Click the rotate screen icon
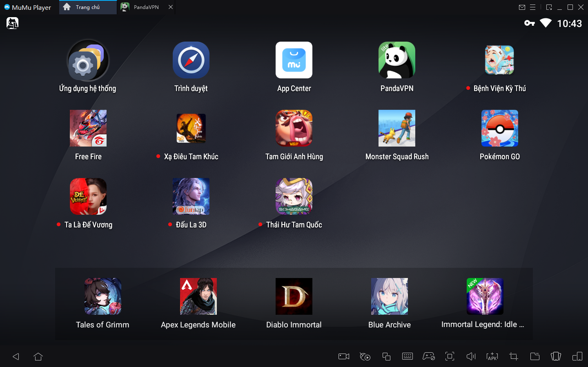 (556, 356)
